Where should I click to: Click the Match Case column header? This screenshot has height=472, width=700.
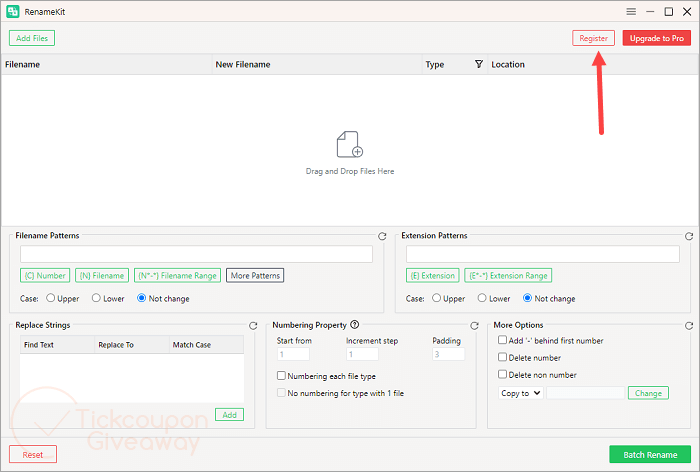[x=206, y=345]
